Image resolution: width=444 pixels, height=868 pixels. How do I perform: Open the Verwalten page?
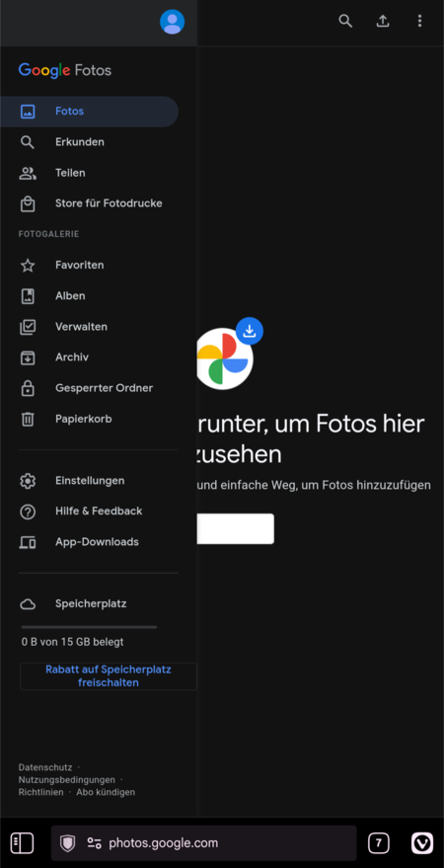tap(89, 327)
